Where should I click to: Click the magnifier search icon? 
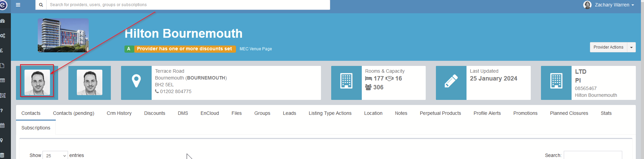click(x=41, y=5)
